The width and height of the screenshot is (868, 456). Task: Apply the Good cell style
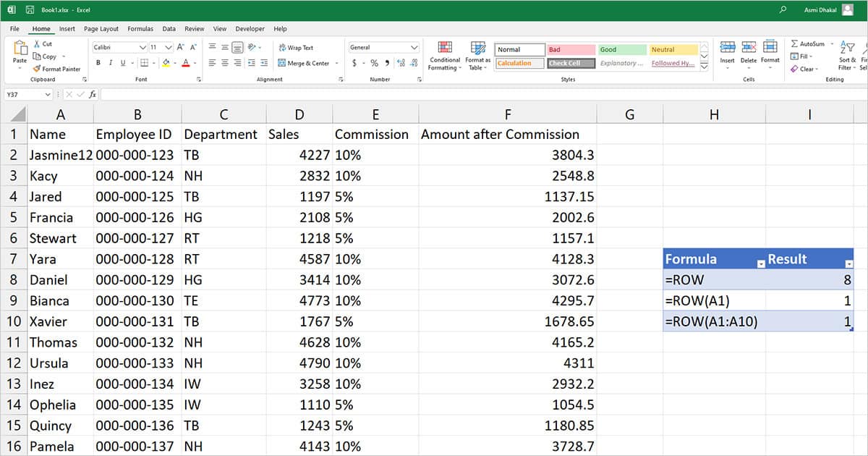pyautogui.click(x=621, y=49)
